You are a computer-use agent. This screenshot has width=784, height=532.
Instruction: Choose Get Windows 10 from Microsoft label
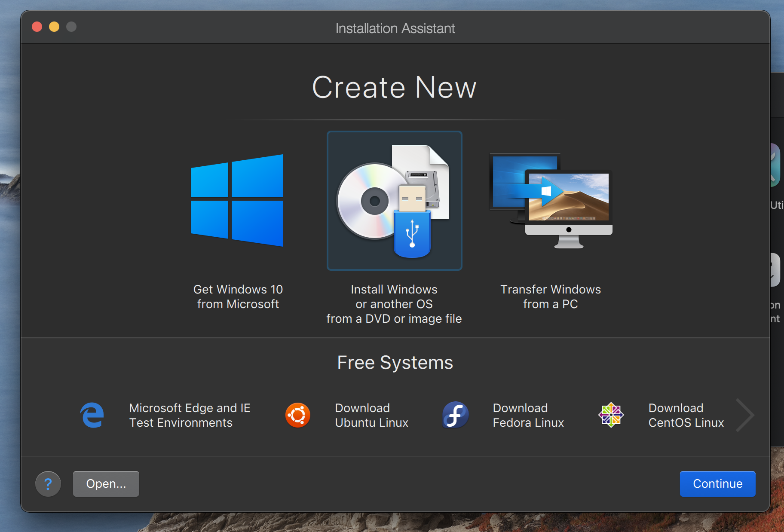(x=238, y=297)
